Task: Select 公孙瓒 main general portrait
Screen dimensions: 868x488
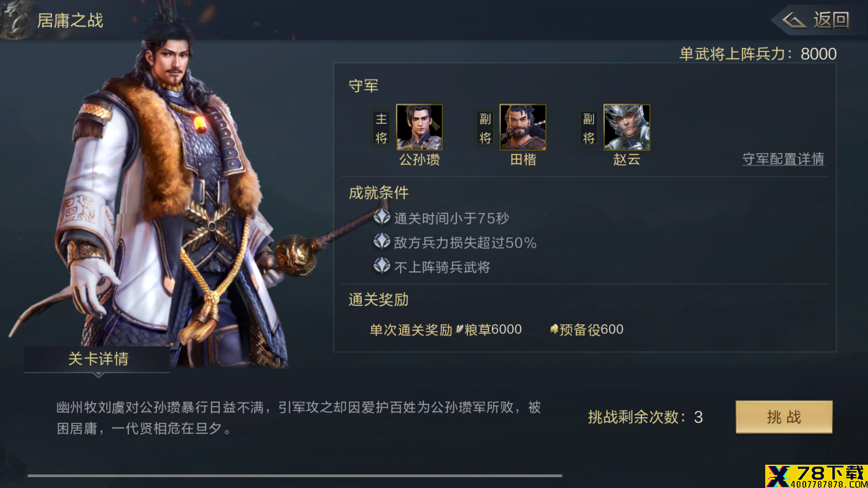Action: click(419, 127)
